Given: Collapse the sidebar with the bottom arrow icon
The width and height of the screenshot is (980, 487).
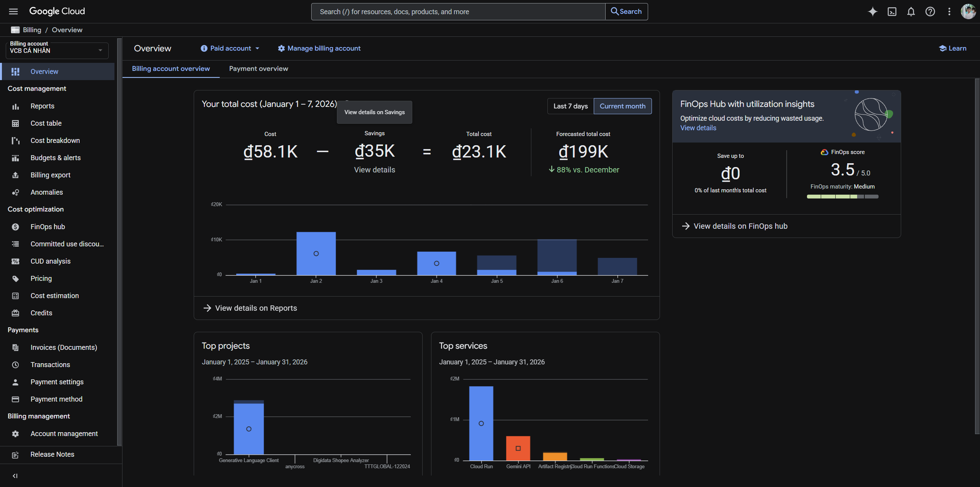Looking at the screenshot, I should pyautogui.click(x=15, y=476).
